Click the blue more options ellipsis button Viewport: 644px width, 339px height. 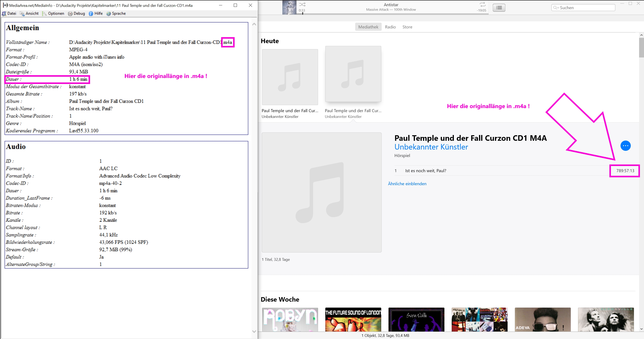click(625, 146)
